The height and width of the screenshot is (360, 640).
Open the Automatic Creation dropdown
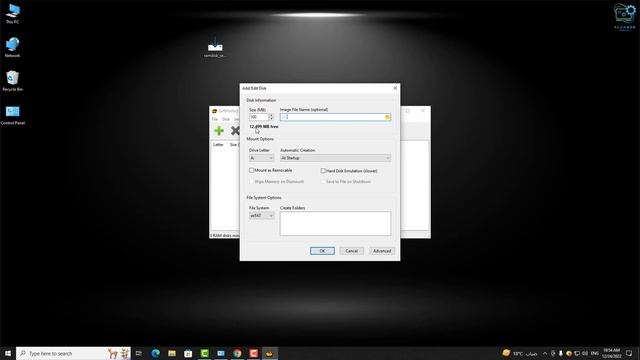335,158
